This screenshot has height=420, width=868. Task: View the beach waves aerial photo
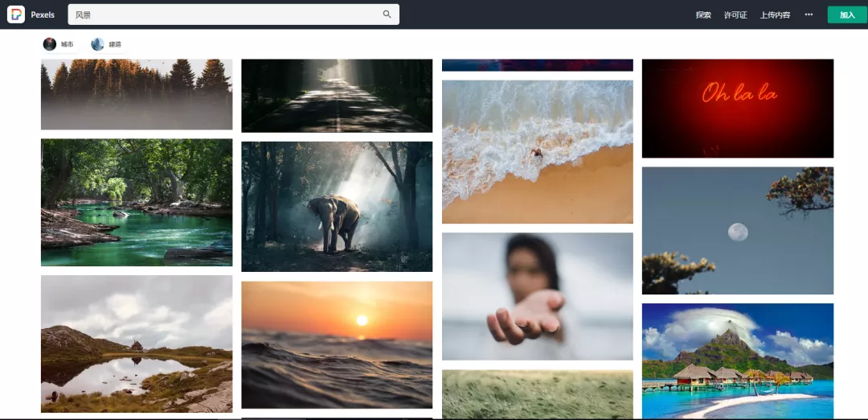click(x=537, y=151)
